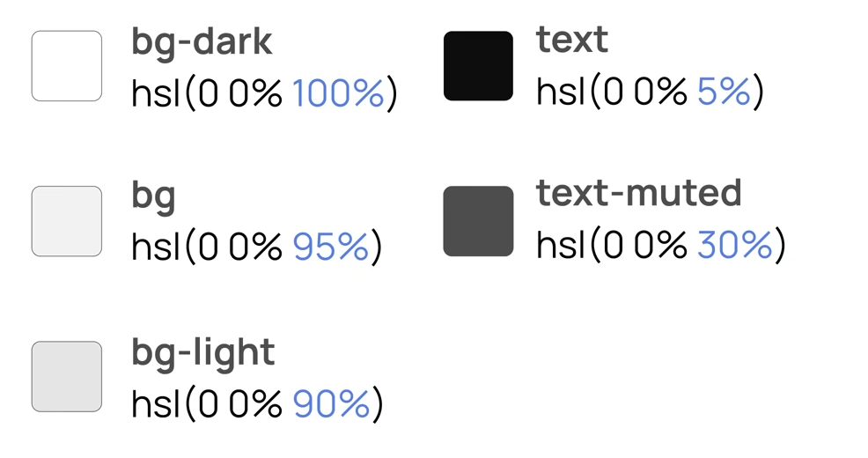Click the blue 5% lightness value
868x458 pixels.
click(x=725, y=91)
